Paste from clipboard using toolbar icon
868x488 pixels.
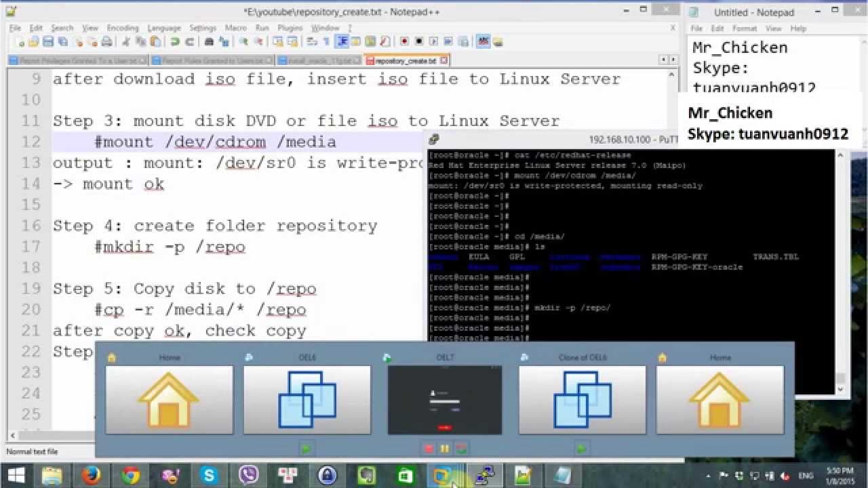[155, 41]
